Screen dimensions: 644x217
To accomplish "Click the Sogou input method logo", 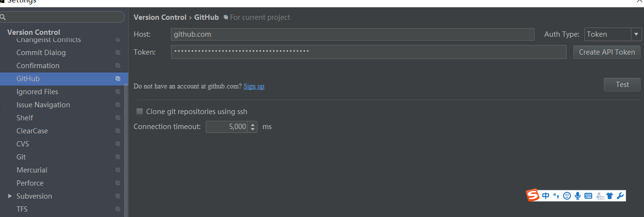I will click(x=533, y=195).
